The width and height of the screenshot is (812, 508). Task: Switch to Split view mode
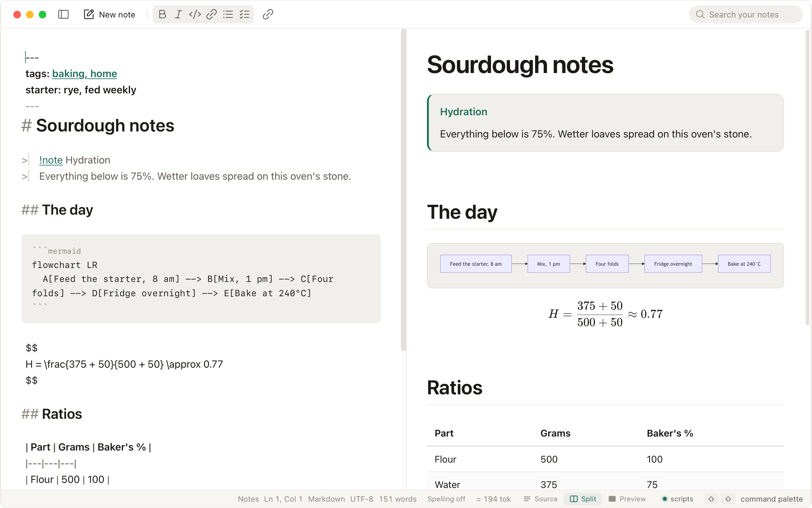pos(583,499)
